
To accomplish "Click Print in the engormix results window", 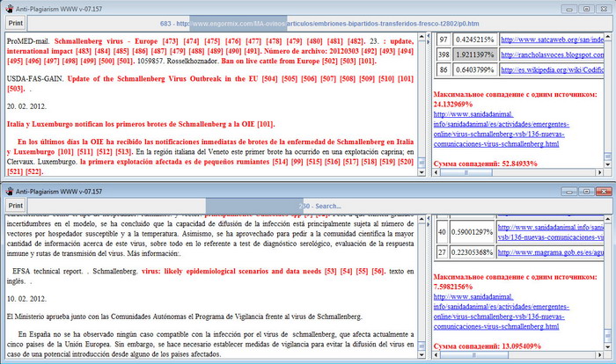I will (x=16, y=23).
